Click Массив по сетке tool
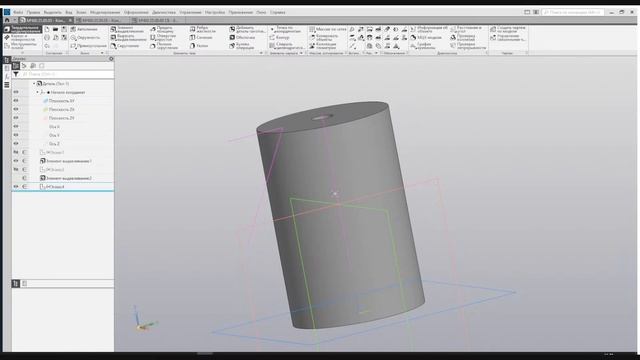The height and width of the screenshot is (360, 640). coord(328,29)
